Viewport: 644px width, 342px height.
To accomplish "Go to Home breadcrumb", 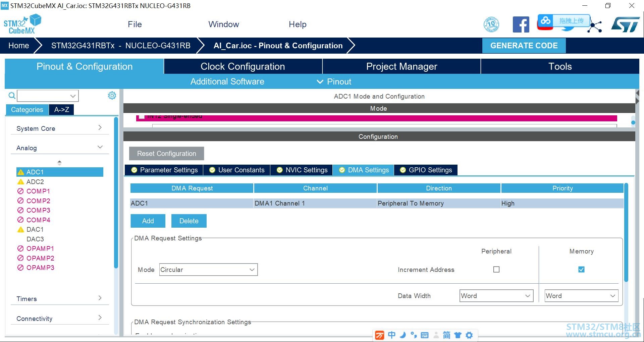I will (19, 46).
